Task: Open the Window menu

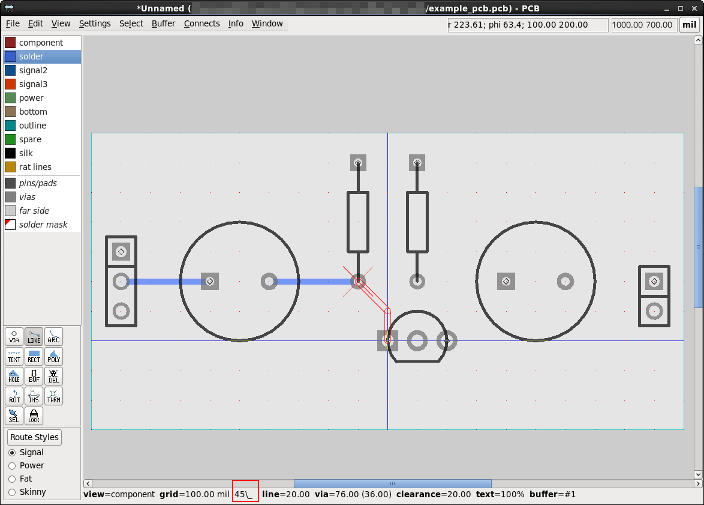Action: (x=267, y=23)
